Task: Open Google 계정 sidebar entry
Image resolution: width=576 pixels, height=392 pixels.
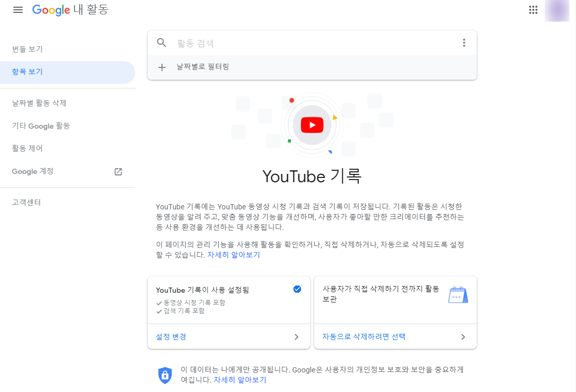Action: click(67, 171)
